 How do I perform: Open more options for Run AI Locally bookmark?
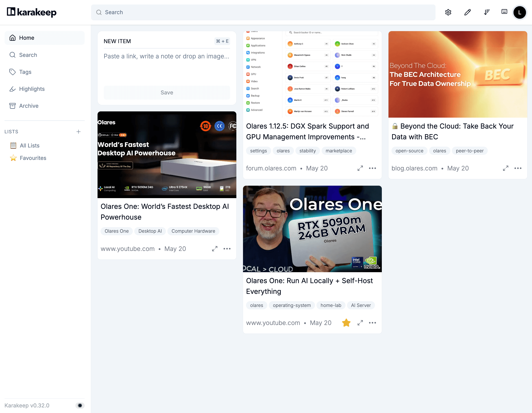372,323
